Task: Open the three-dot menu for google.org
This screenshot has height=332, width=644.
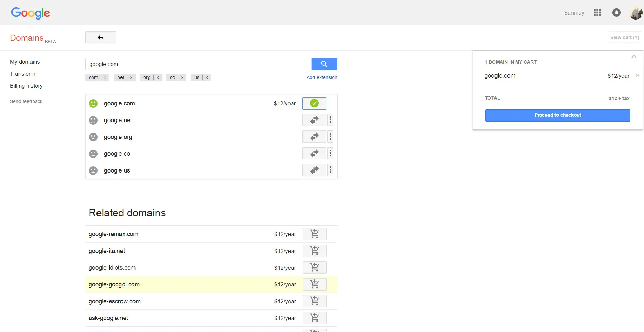Action: pos(330,137)
